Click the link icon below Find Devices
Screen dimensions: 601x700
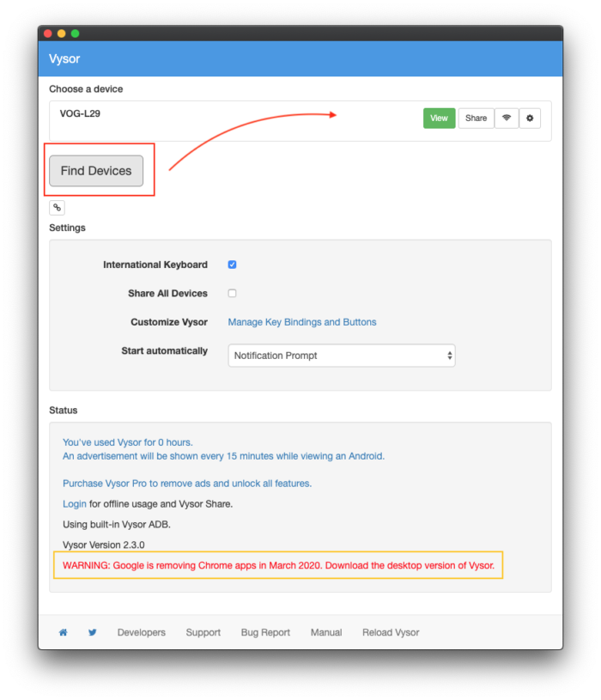click(58, 208)
